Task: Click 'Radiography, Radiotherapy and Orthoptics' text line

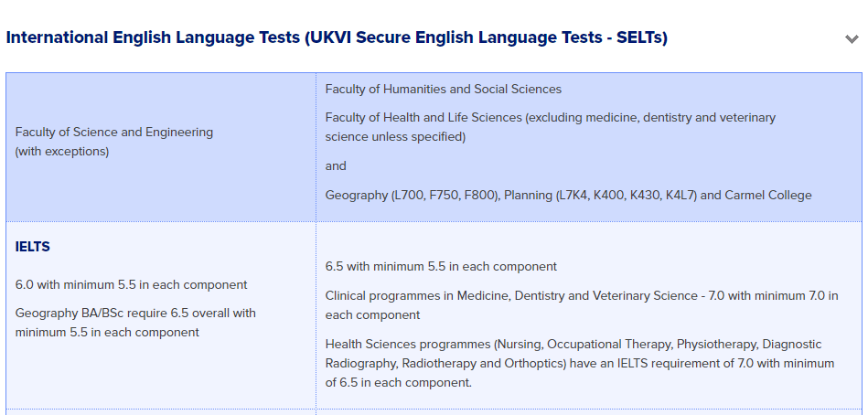Action: point(580,364)
